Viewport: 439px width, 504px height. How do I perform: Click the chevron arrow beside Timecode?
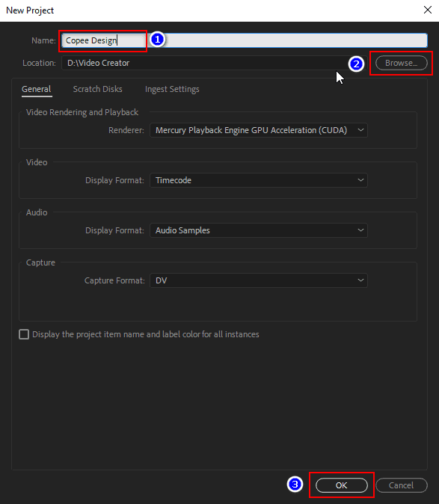click(x=360, y=180)
